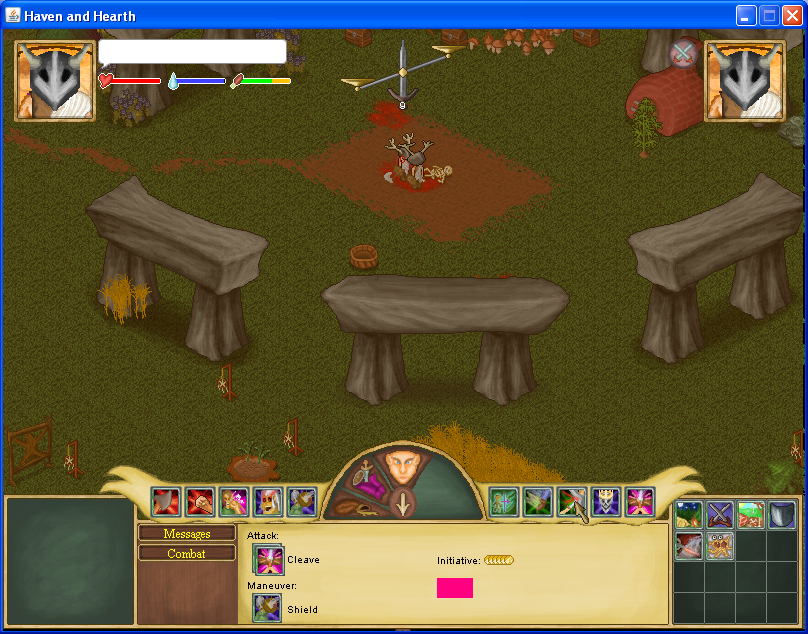Viewport: 808px width, 634px height.
Task: Open the Combat tab
Action: 187,554
